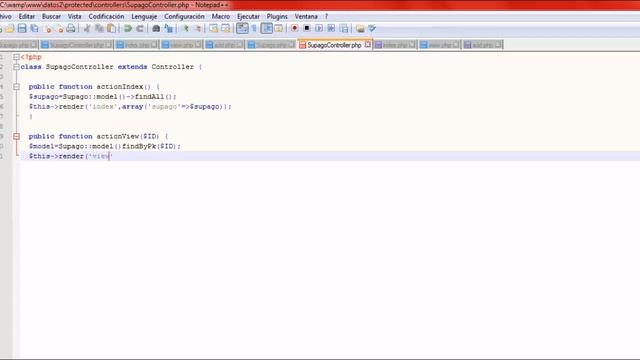Close the current document via the toolbar icon

tap(48, 28)
